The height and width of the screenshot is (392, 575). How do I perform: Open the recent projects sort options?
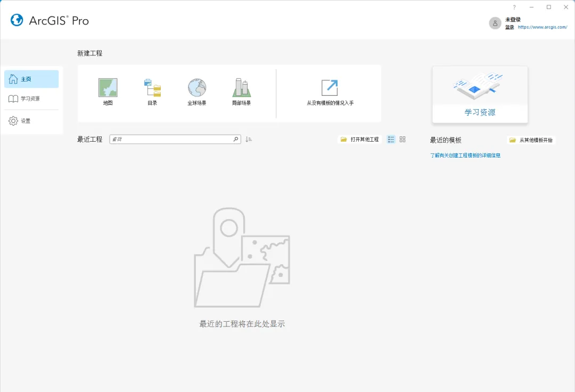coord(249,140)
